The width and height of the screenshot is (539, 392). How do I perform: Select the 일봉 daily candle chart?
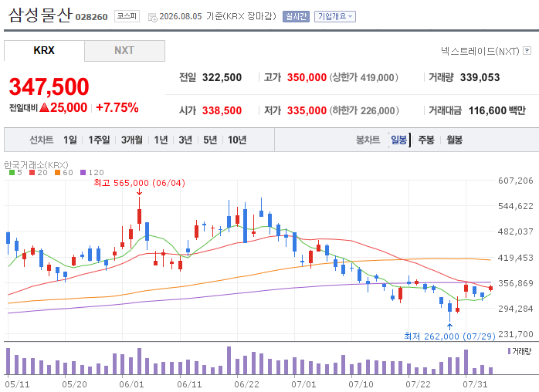(x=398, y=140)
